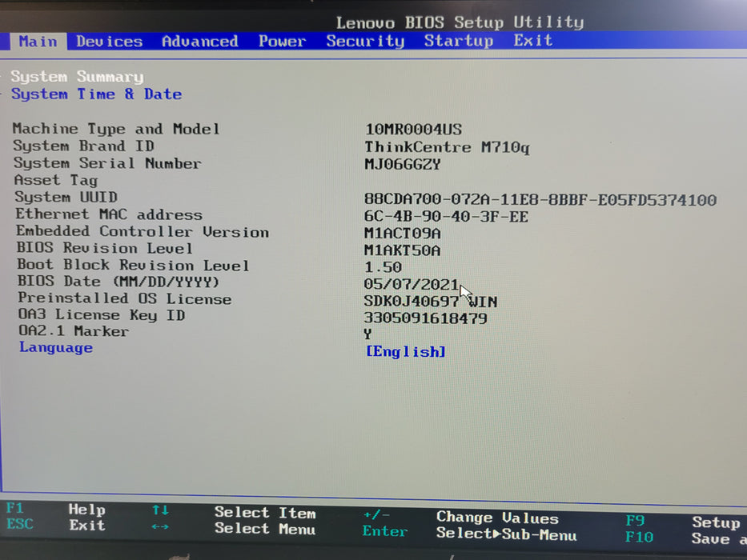Click the Preinstalled OS License label
Viewport: 747px width, 560px height.
(x=125, y=298)
